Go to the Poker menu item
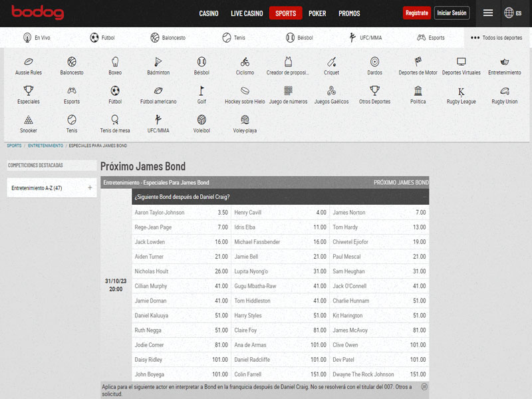 pos(317,13)
